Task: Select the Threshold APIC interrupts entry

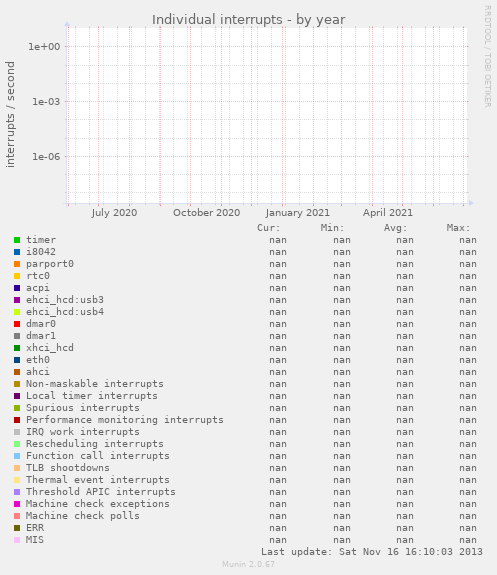Action: pos(101,492)
